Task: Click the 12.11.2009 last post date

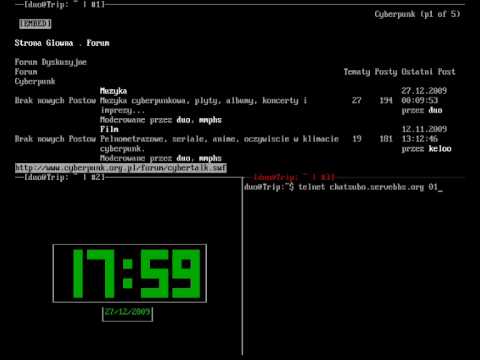Action: tap(424, 129)
